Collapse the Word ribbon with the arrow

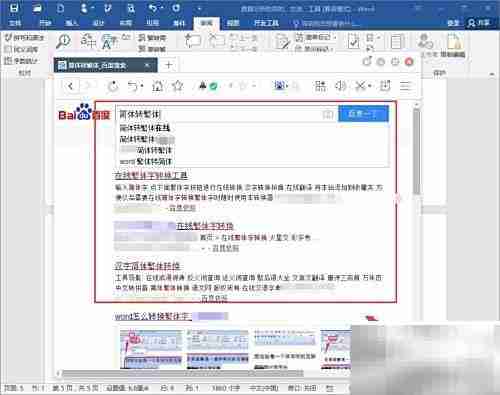[x=492, y=74]
